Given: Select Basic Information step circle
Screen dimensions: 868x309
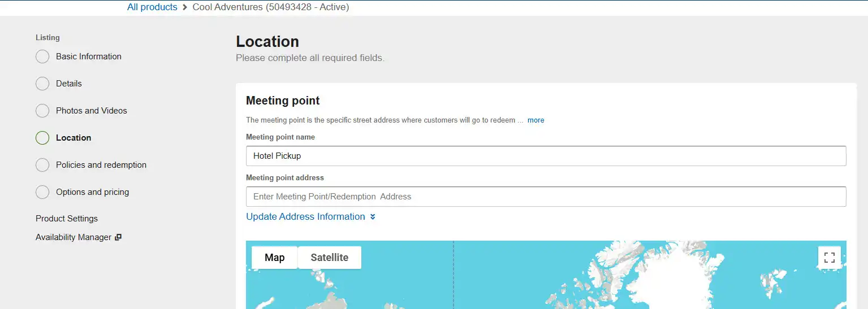Looking at the screenshot, I should (42, 56).
